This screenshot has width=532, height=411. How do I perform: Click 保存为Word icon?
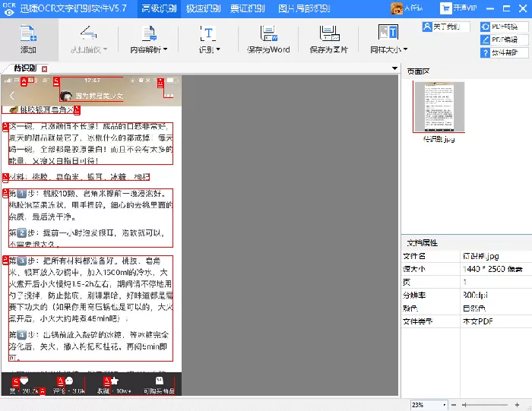[269, 33]
